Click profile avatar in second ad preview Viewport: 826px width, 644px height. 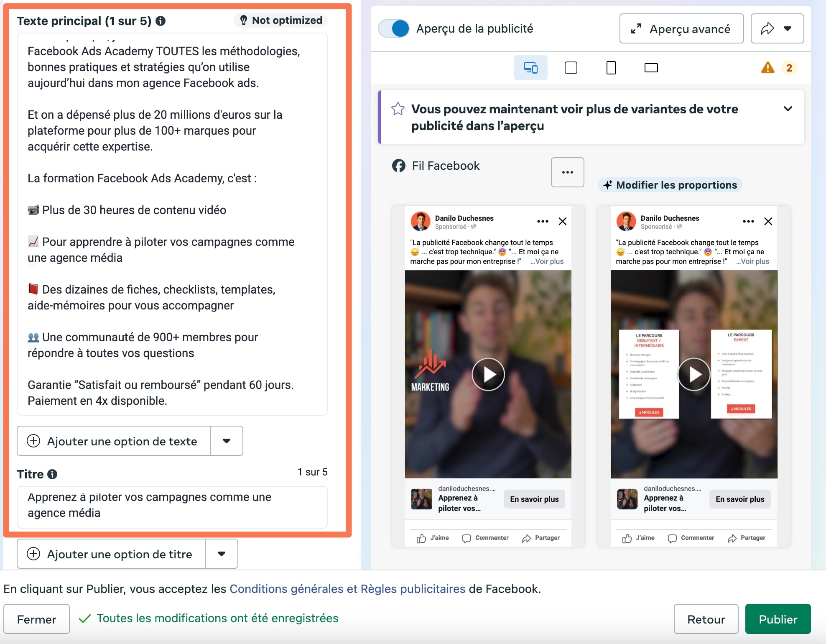(626, 221)
